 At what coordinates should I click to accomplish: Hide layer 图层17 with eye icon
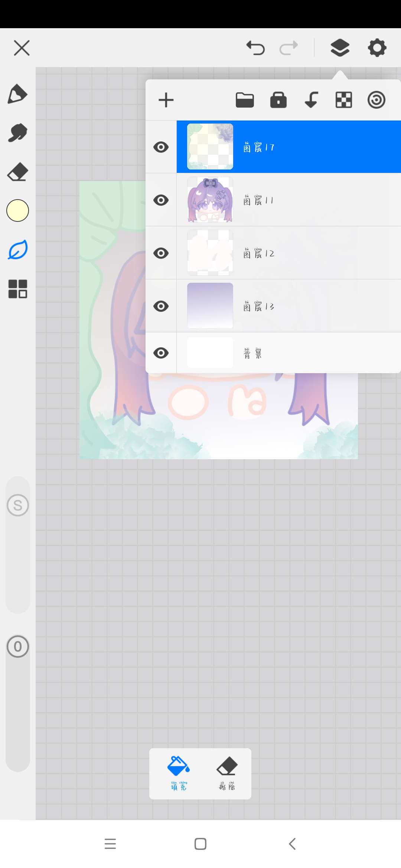tap(161, 147)
